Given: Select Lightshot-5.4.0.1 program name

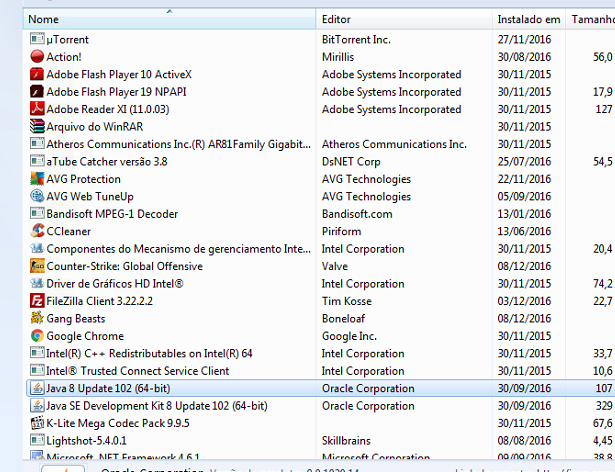Looking at the screenshot, I should coord(86,441).
